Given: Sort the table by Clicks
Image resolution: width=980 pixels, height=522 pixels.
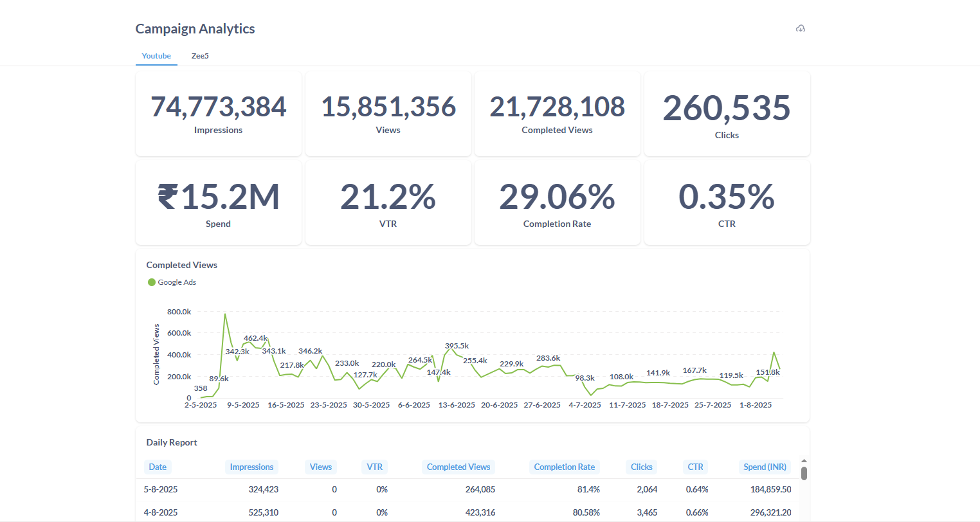Looking at the screenshot, I should [x=641, y=467].
